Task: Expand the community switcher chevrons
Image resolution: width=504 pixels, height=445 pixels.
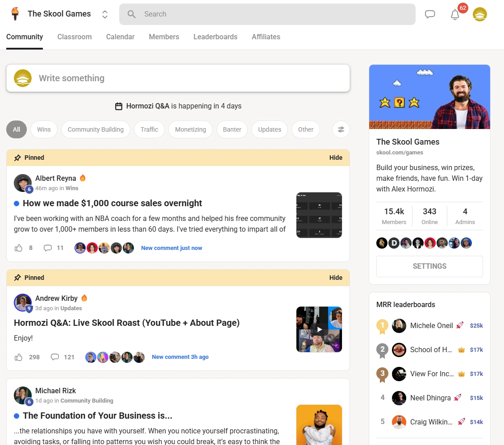Action: [x=105, y=14]
